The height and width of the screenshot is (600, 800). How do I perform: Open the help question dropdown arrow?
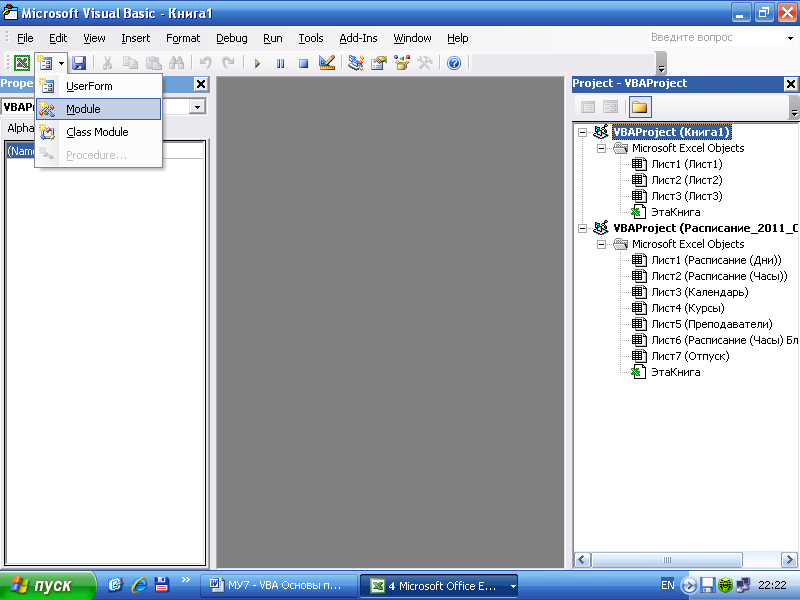point(790,38)
